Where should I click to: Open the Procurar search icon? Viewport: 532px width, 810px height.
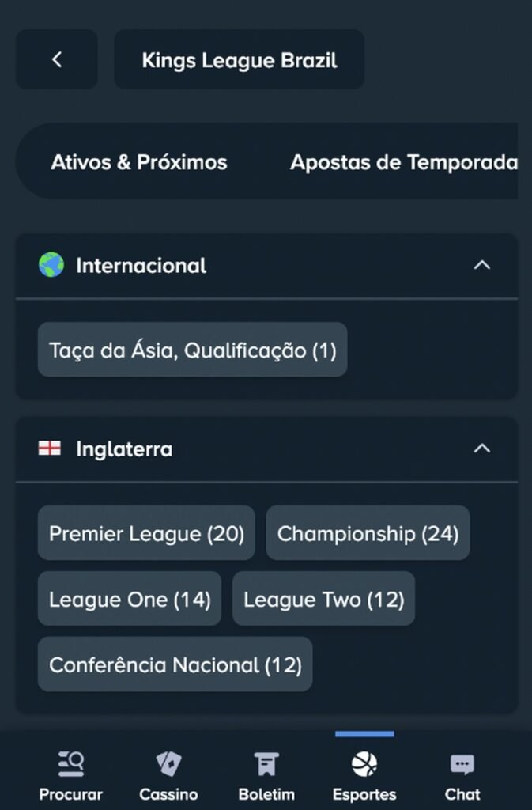70,763
